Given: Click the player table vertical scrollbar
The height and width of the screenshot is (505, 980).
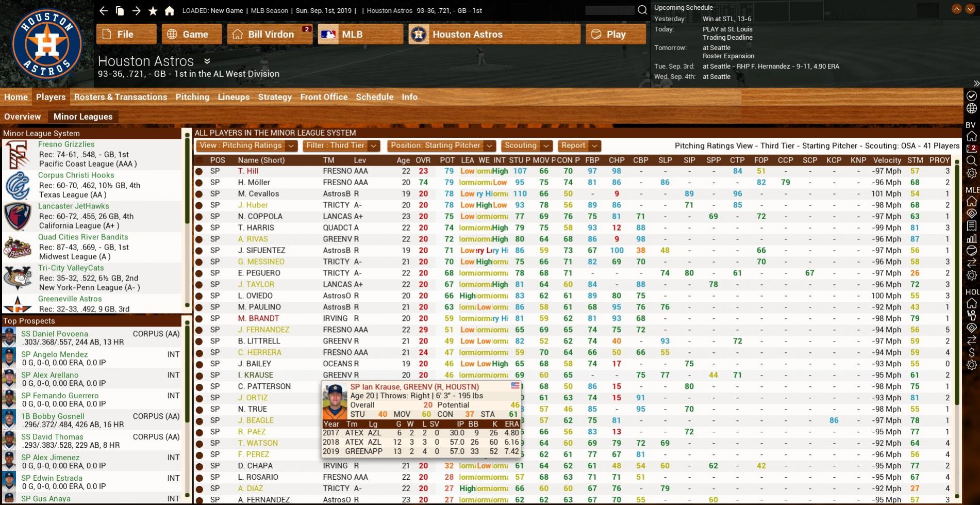Looking at the screenshot, I should [x=957, y=284].
